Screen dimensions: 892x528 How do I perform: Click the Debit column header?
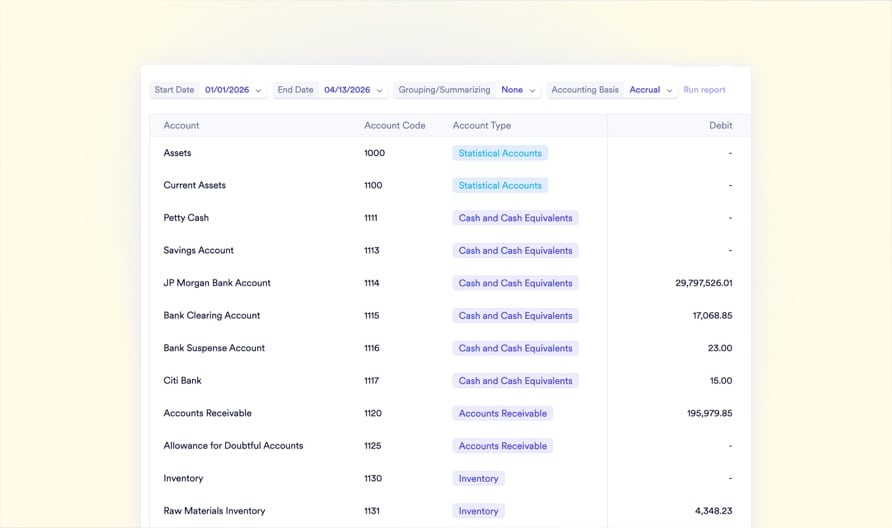click(720, 125)
